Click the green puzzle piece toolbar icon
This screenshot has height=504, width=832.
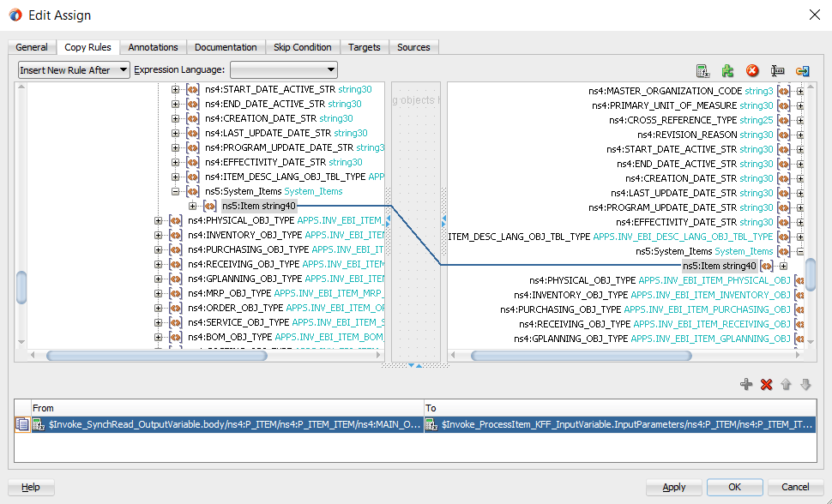[727, 70]
